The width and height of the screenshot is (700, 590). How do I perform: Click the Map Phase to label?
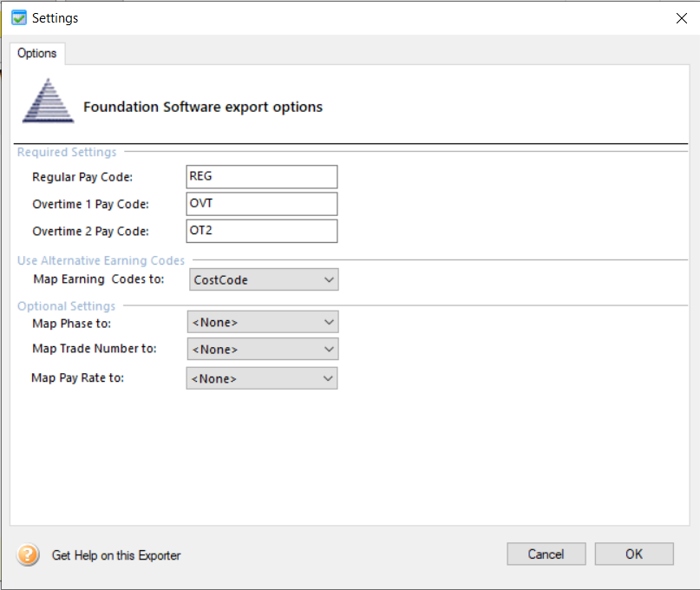pyautogui.click(x=71, y=324)
